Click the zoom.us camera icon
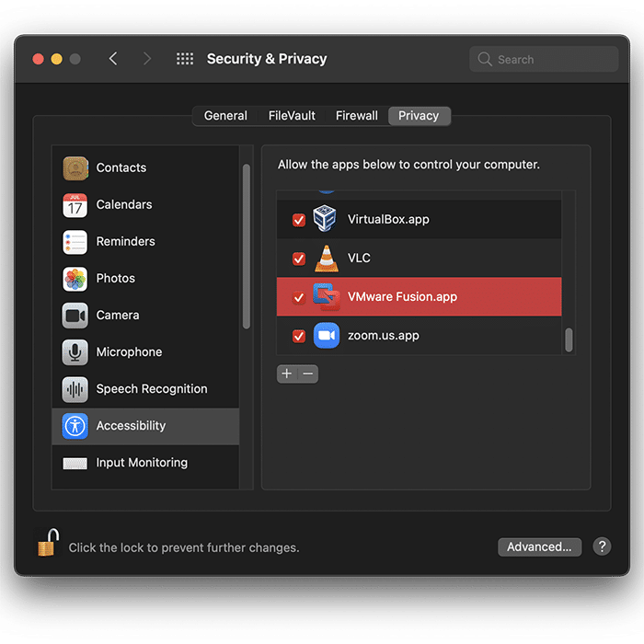This screenshot has width=644, height=644. 327,336
